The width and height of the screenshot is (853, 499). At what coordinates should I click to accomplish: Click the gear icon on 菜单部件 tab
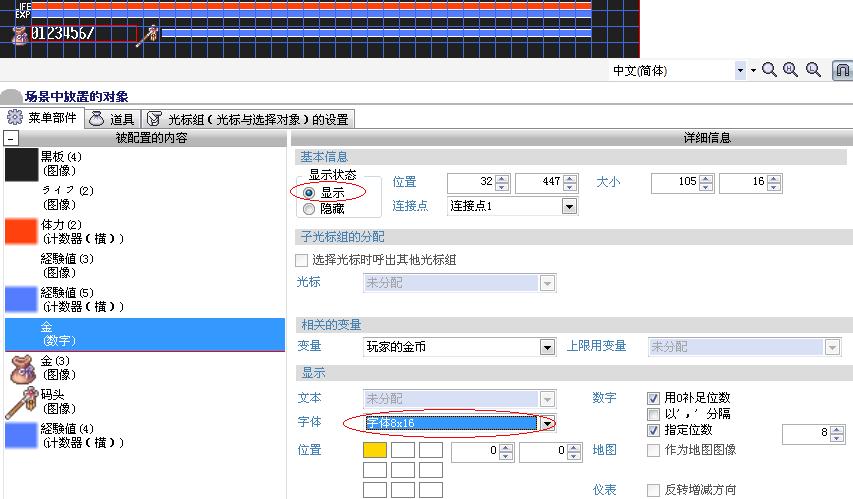pyautogui.click(x=15, y=118)
